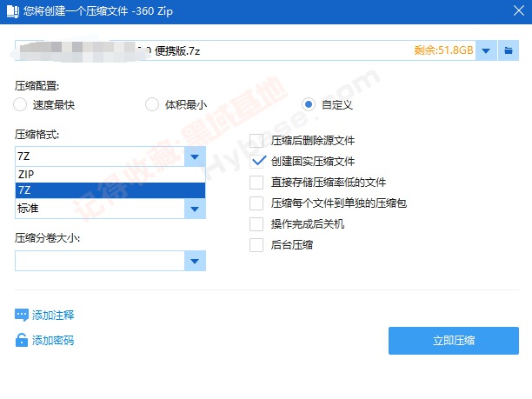Choose ZIP from the format list
This screenshot has height=399, width=532.
110,175
